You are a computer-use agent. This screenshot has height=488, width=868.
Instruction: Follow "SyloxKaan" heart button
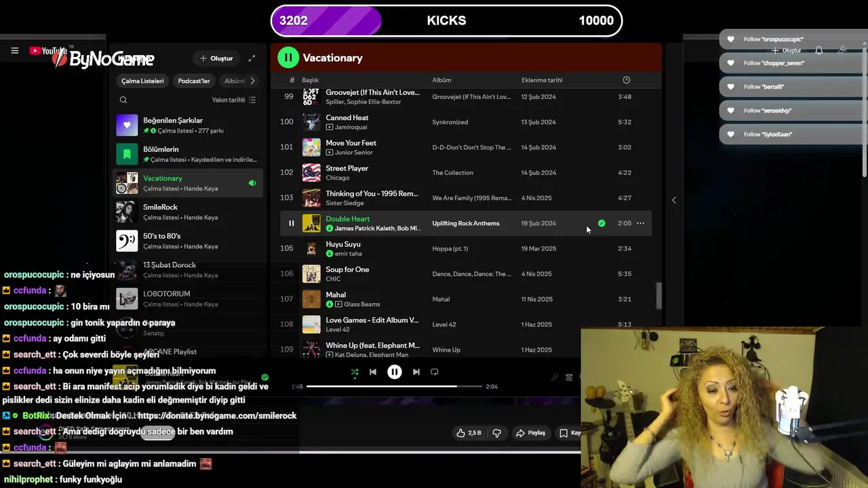tap(730, 134)
